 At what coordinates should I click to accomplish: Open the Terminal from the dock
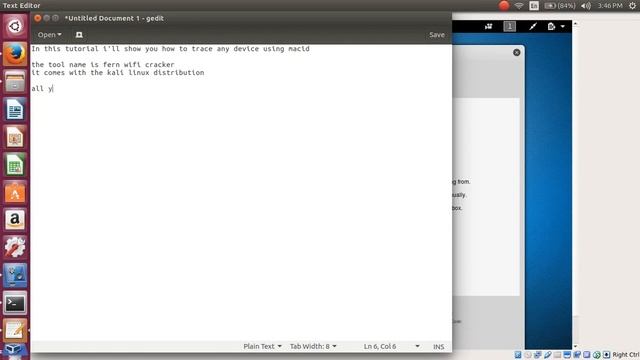(15, 303)
